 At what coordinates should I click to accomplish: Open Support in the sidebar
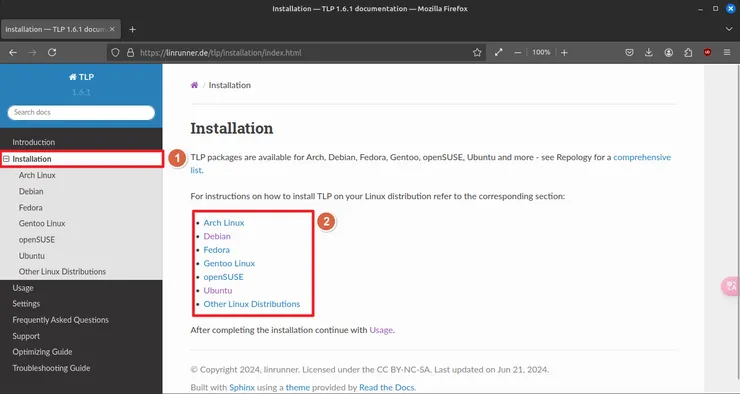26,336
